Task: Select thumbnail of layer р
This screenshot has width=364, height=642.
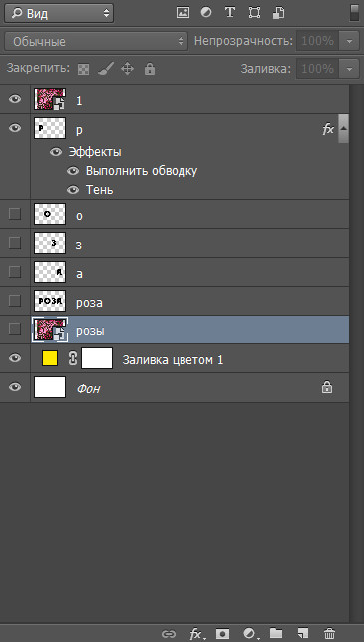Action: point(50,128)
